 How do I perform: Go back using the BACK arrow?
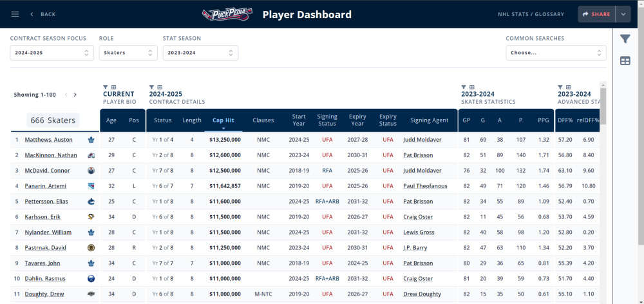[x=43, y=14]
